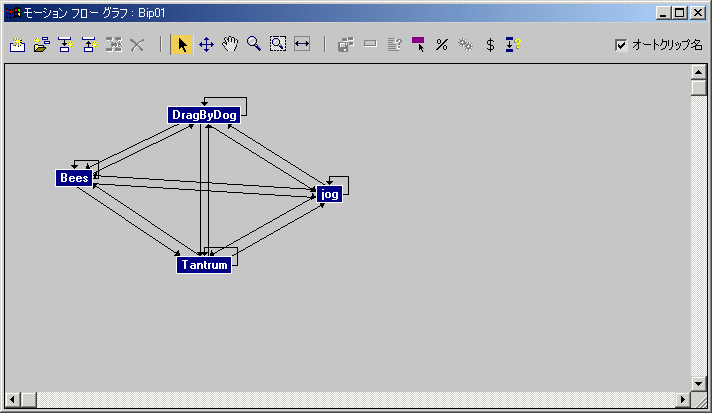Click the horizontal scrollbar right arrow
The image size is (712, 413).
tap(682, 399)
